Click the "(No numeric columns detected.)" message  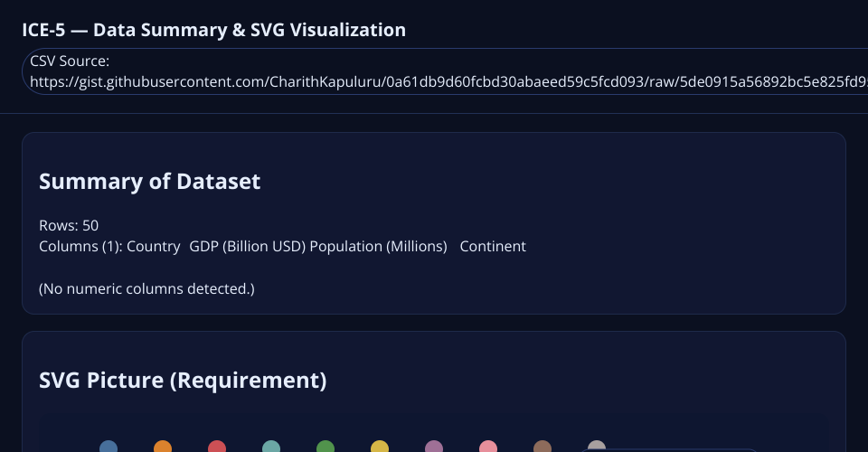[x=146, y=289]
